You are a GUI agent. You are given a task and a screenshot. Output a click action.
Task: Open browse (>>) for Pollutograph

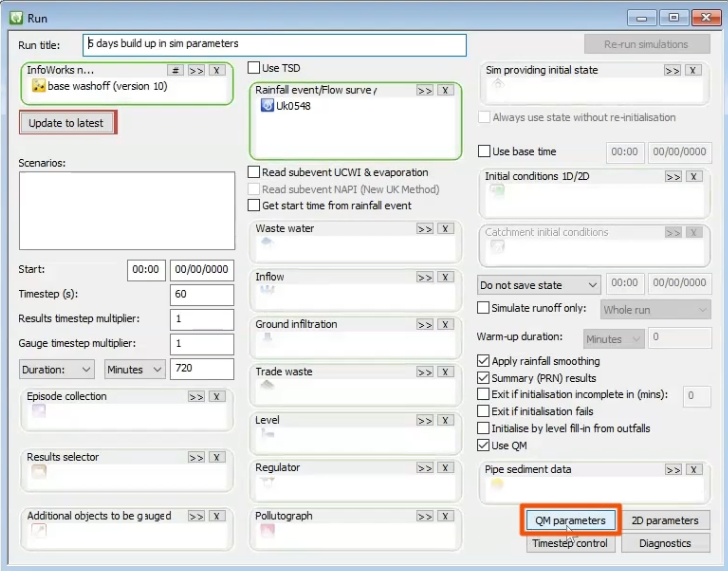pyautogui.click(x=424, y=516)
